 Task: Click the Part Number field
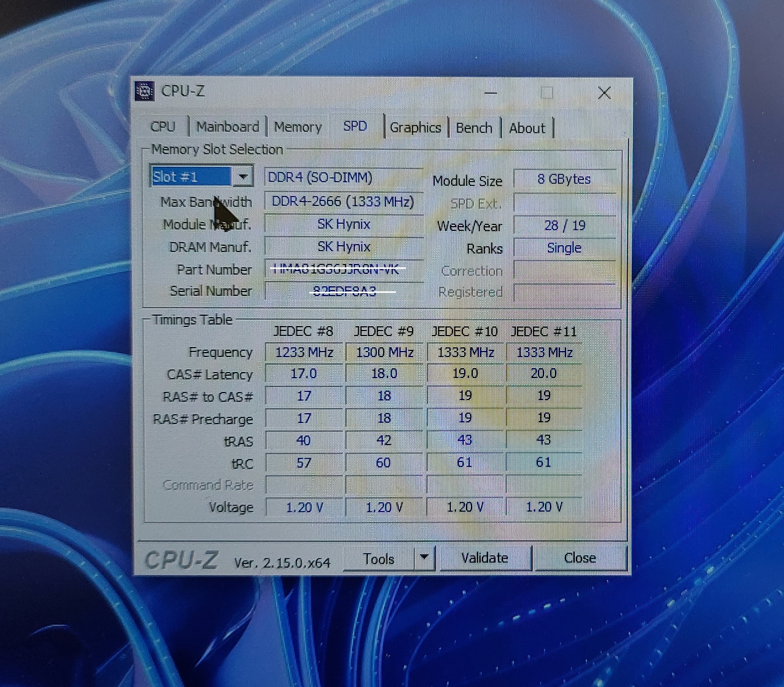click(343, 270)
